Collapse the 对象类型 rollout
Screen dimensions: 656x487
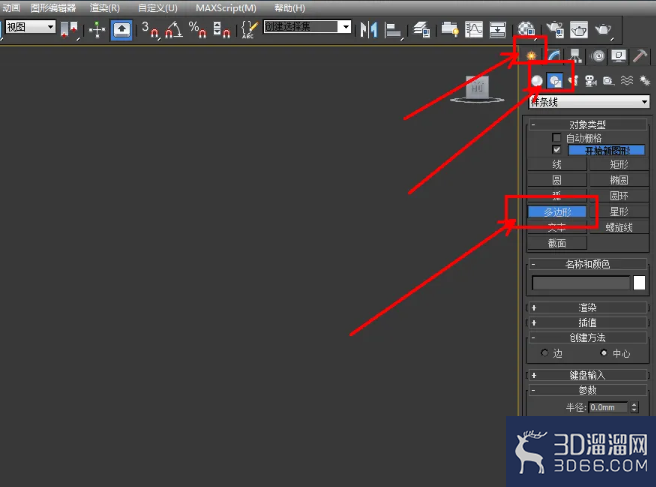point(588,125)
